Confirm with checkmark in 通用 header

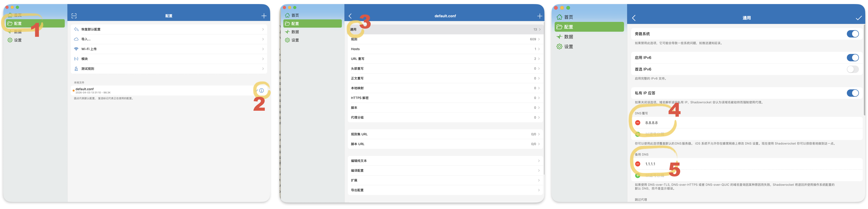pos(858,18)
